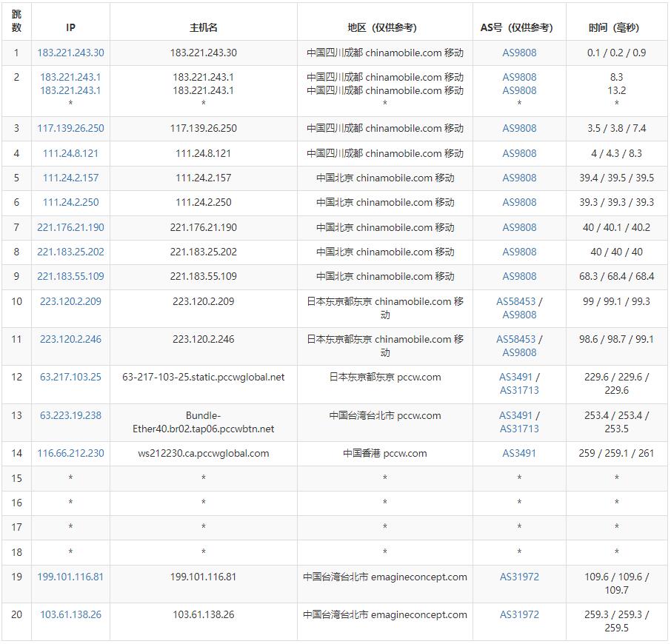671x644 pixels.
Task: Select the 时间 (毫秒) column header
Action: pyautogui.click(x=614, y=28)
